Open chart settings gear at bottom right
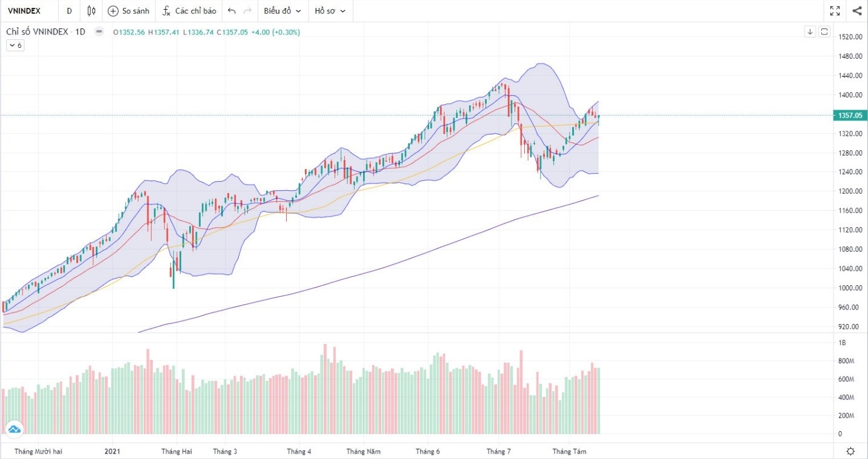Image resolution: width=868 pixels, height=459 pixels. pyautogui.click(x=851, y=451)
